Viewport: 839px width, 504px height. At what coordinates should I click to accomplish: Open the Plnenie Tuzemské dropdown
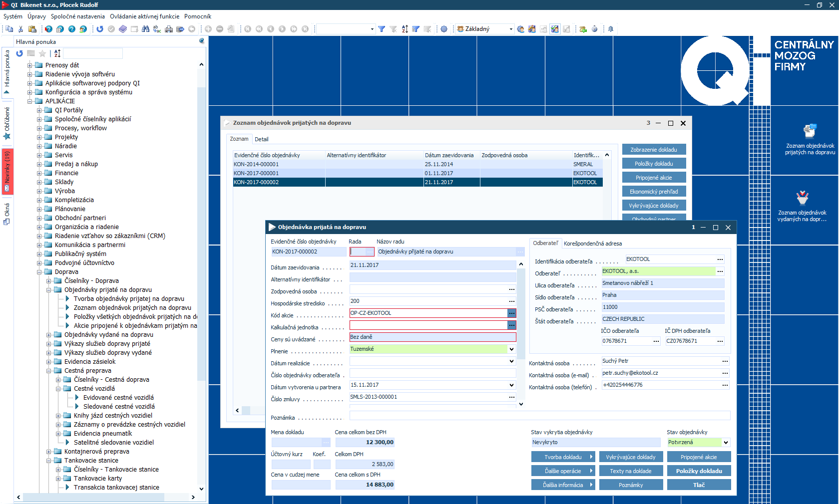[511, 349]
